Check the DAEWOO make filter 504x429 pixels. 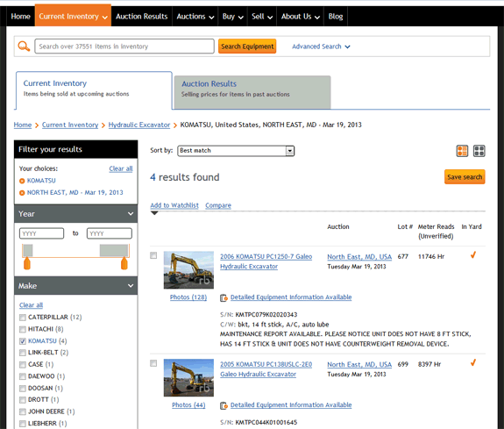(x=23, y=376)
